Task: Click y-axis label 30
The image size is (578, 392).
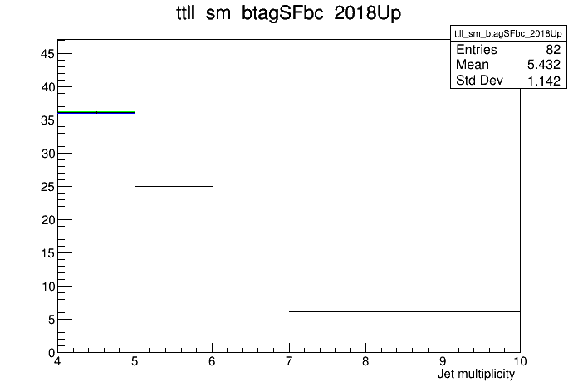Action: click(x=47, y=154)
